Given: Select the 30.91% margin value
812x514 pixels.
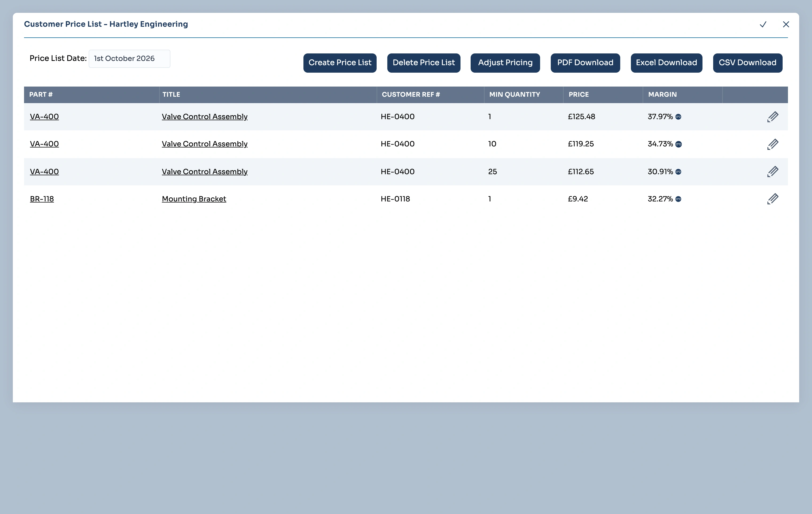Looking at the screenshot, I should click(x=660, y=172).
